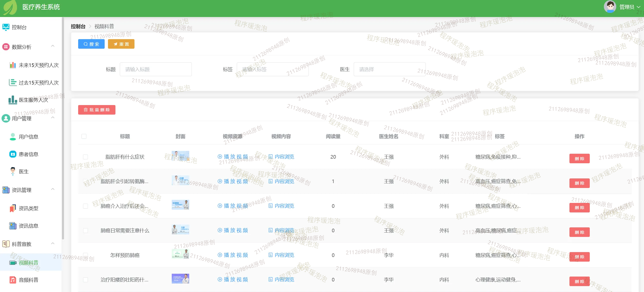Click the 患者信息 sidebar icon
The width and height of the screenshot is (644, 292).
point(13,154)
